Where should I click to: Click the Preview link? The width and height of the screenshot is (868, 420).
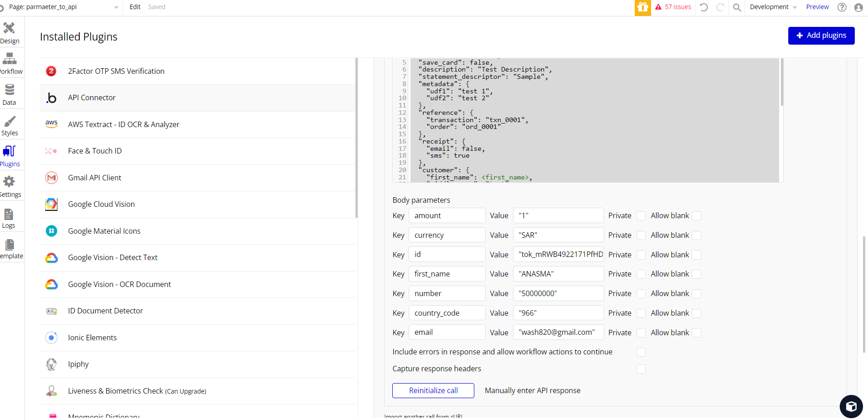click(817, 7)
